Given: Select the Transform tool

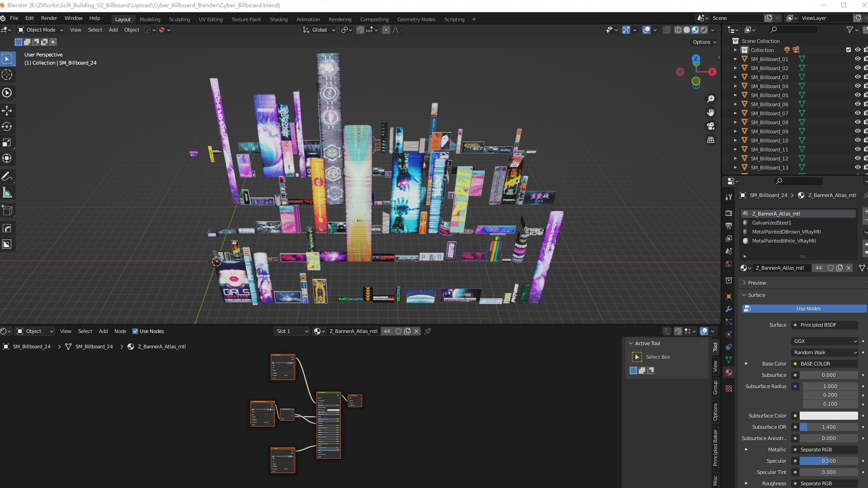Looking at the screenshot, I should coord(7,158).
